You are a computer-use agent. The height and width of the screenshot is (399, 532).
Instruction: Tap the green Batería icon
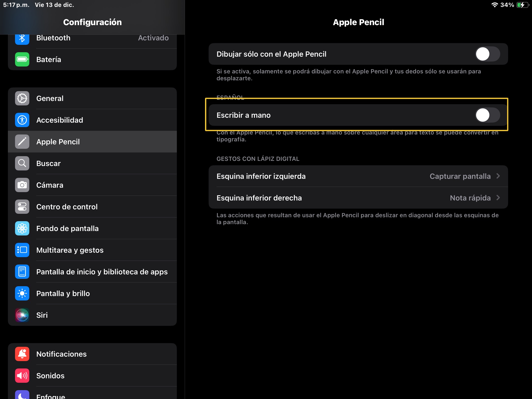[x=22, y=59]
